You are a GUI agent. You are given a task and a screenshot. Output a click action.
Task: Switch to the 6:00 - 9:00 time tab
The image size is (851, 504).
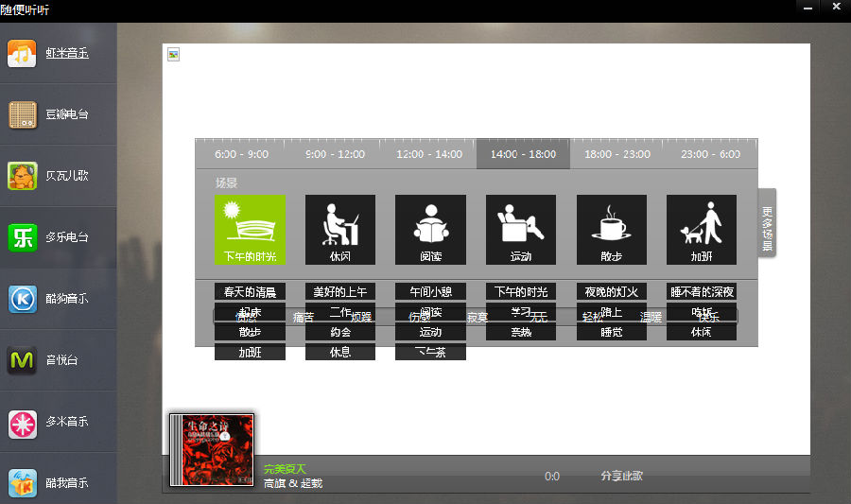point(242,154)
